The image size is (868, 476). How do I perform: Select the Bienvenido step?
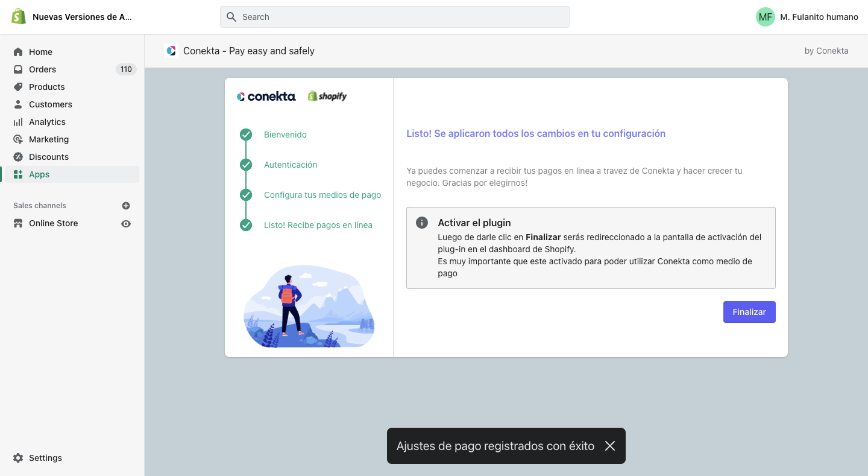(x=285, y=135)
